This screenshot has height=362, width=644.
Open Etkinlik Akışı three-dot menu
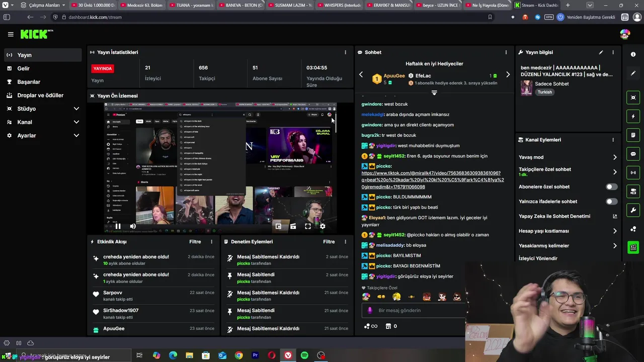click(x=211, y=242)
